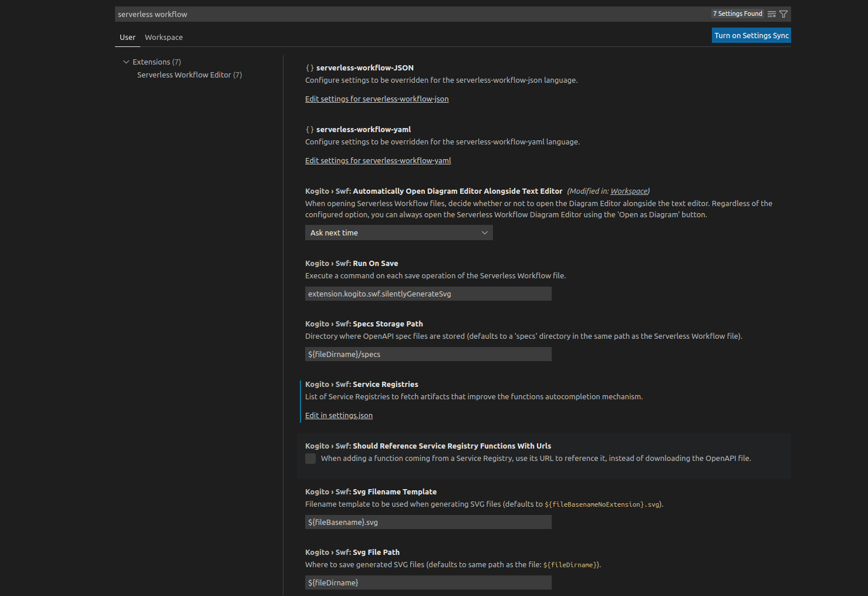Image resolution: width=868 pixels, height=596 pixels.
Task: Edit the Svg Filename Template field
Action: tap(428, 521)
